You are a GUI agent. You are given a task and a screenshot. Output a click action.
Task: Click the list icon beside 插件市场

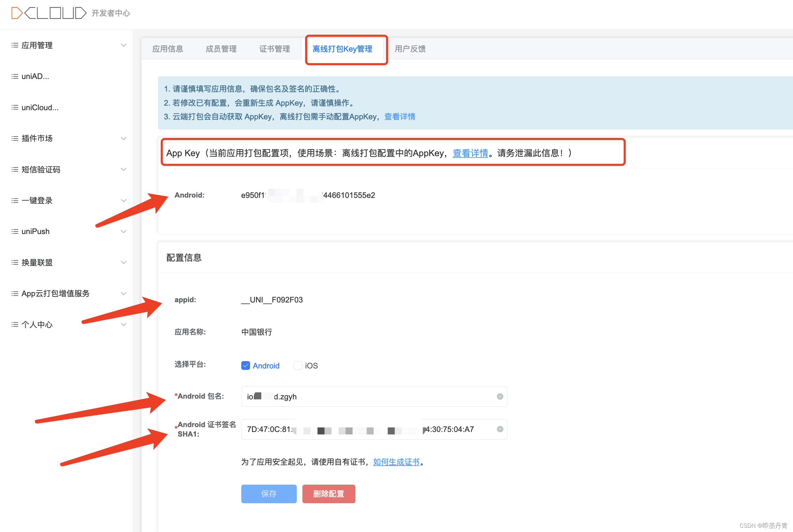[x=15, y=138]
